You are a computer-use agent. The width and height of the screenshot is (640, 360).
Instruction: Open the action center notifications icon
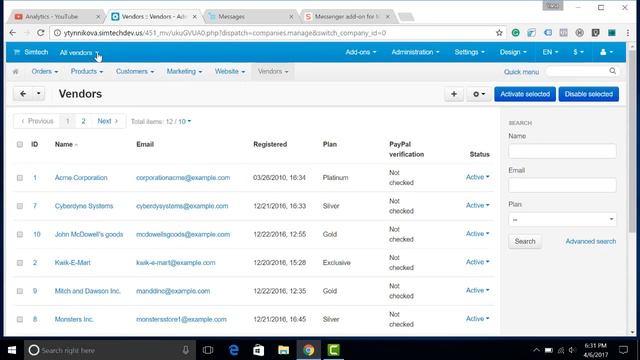coord(623,350)
